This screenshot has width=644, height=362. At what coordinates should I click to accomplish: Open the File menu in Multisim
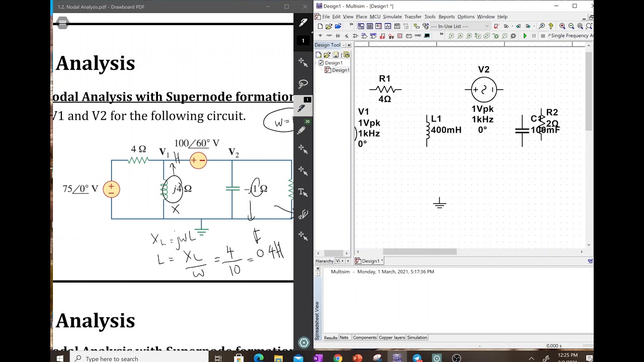click(x=326, y=17)
